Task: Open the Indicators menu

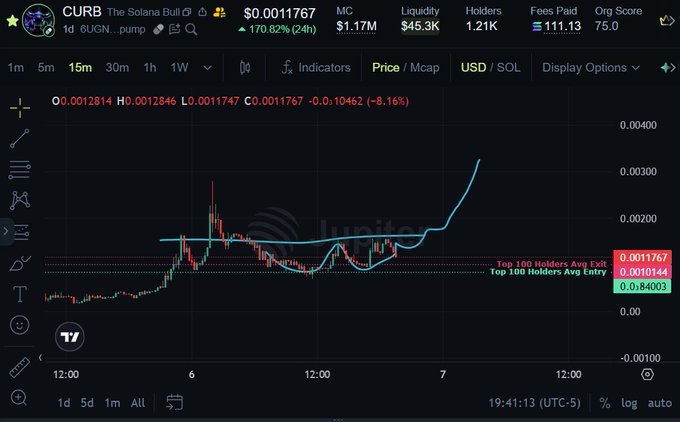Action: 316,68
